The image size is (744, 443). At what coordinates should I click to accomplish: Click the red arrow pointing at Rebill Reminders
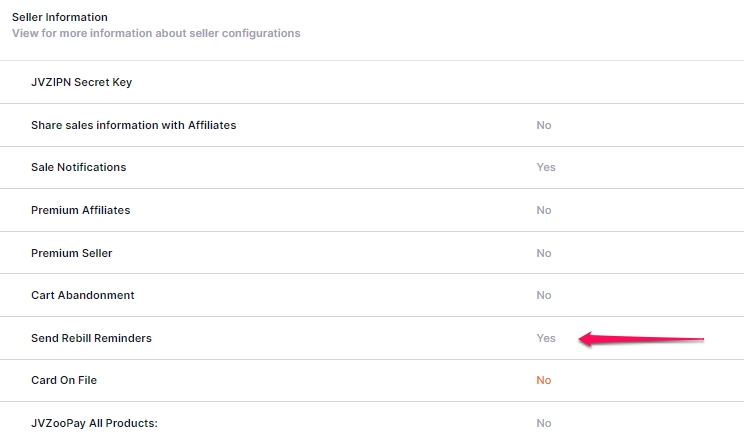coord(641,339)
